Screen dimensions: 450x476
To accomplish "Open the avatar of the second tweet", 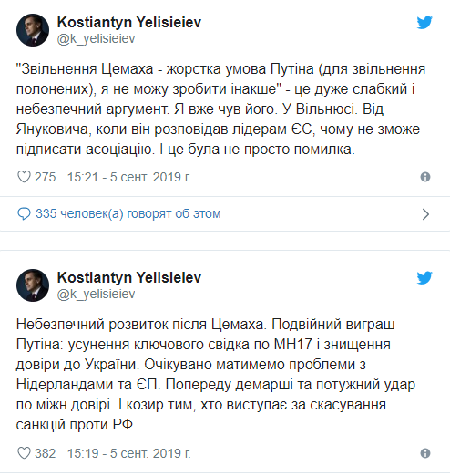I will pyautogui.click(x=33, y=285).
